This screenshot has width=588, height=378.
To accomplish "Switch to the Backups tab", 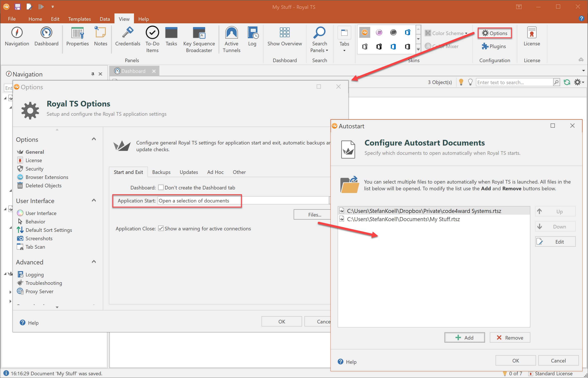I will pos(161,172).
